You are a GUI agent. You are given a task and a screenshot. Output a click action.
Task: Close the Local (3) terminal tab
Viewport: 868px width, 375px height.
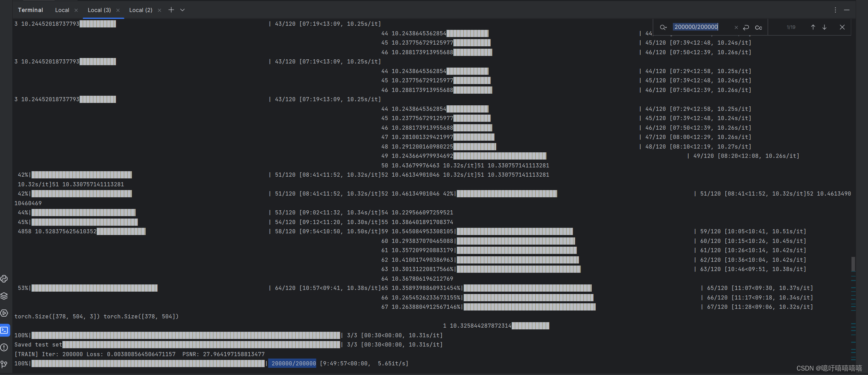point(118,10)
